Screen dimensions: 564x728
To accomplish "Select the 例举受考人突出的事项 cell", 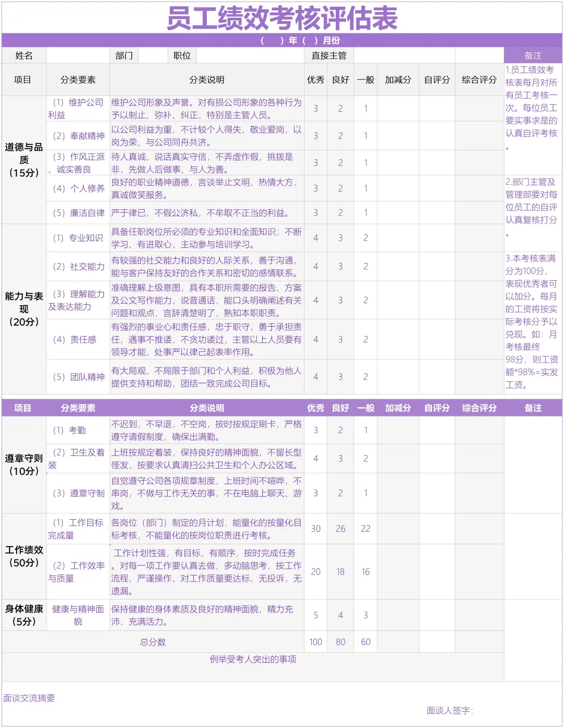I will 253,666.
